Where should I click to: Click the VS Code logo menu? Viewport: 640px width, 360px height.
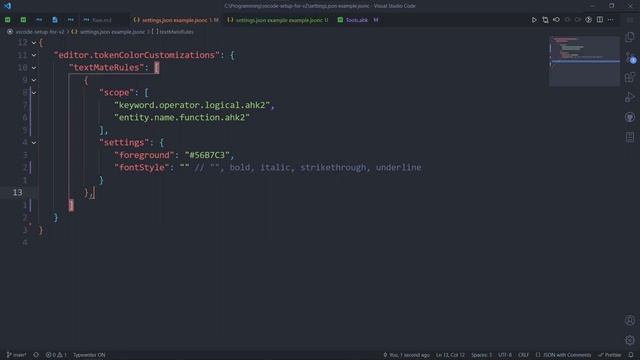click(7, 6)
